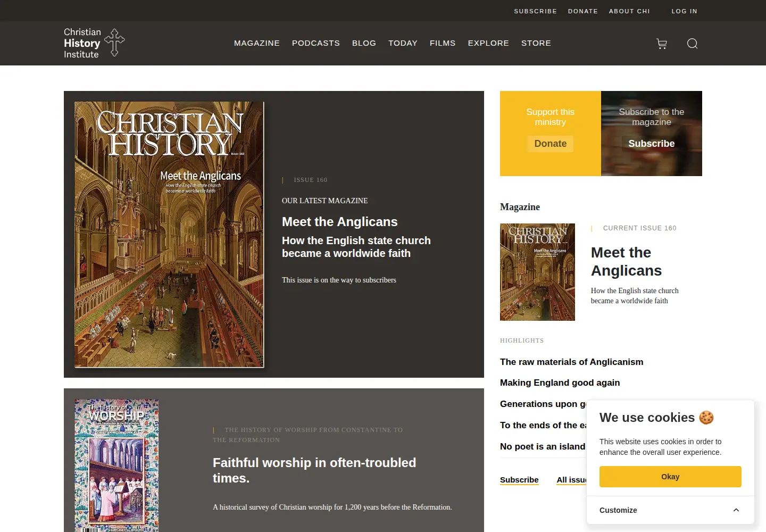Click SUBSCRIBE in the top bar

tap(536, 11)
